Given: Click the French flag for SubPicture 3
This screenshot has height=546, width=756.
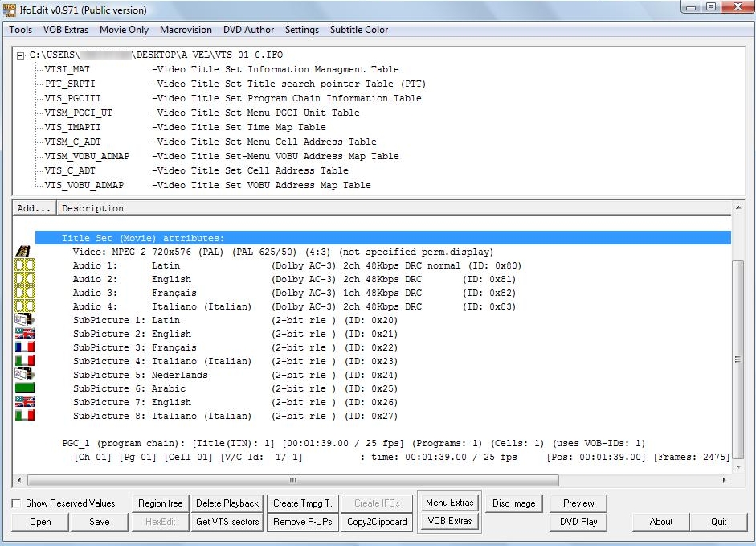Looking at the screenshot, I should 25,347.
